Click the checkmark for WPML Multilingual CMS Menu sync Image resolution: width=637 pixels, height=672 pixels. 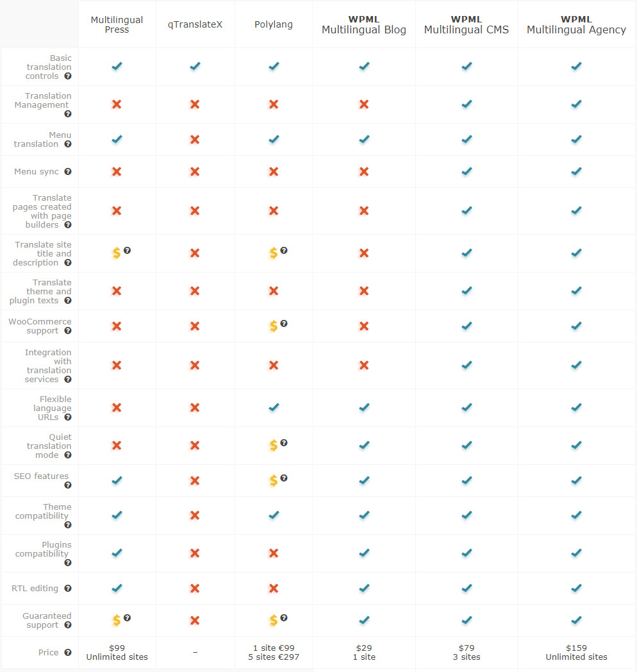pyautogui.click(x=467, y=171)
